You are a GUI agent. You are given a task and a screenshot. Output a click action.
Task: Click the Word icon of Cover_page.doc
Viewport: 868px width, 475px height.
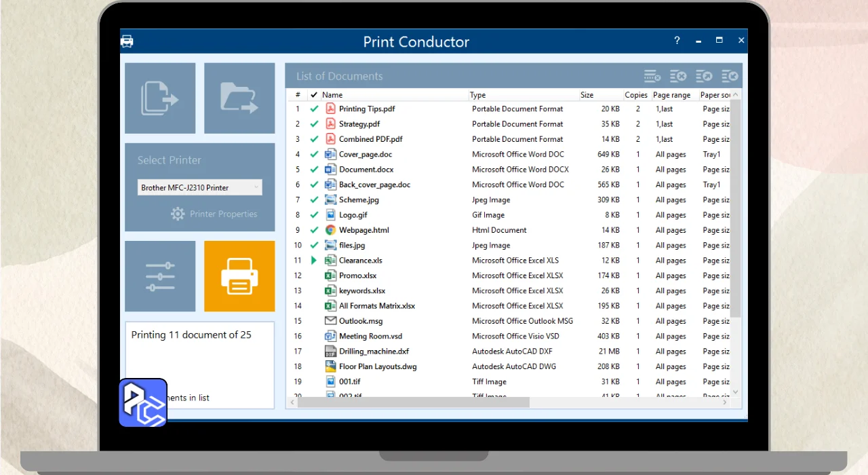point(331,154)
